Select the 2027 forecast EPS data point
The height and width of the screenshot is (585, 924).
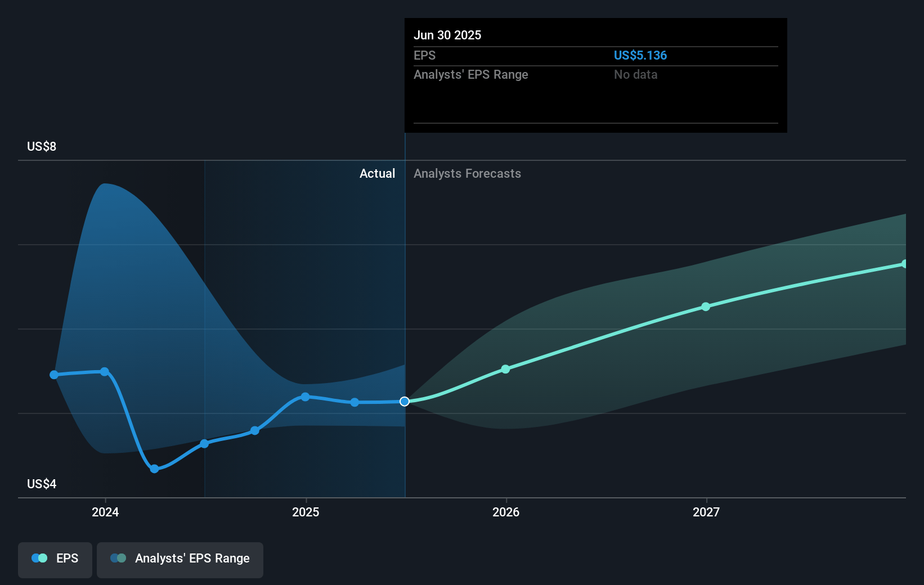click(x=706, y=307)
